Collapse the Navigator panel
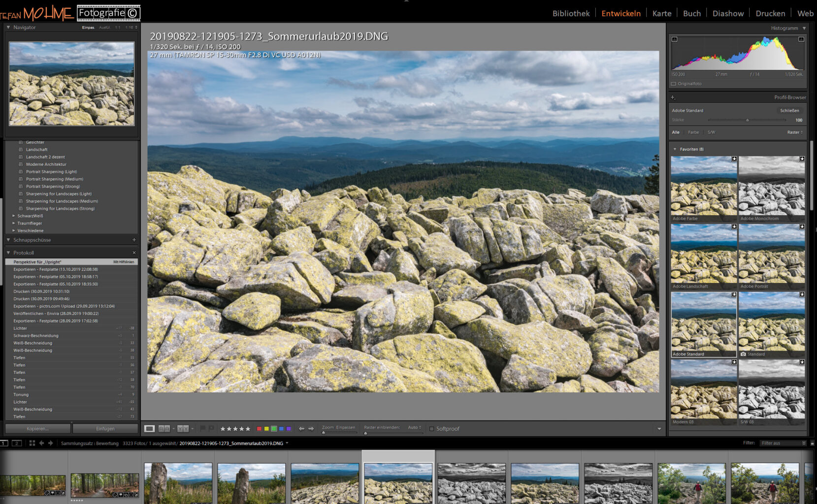The width and height of the screenshot is (817, 504). click(x=8, y=28)
